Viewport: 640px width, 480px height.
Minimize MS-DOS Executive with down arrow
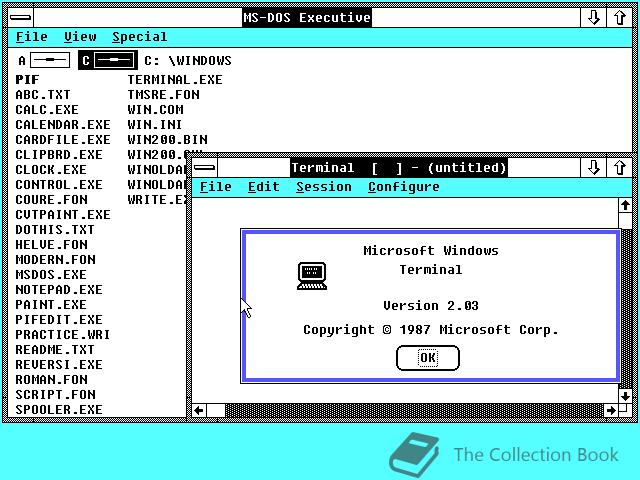coord(593,18)
